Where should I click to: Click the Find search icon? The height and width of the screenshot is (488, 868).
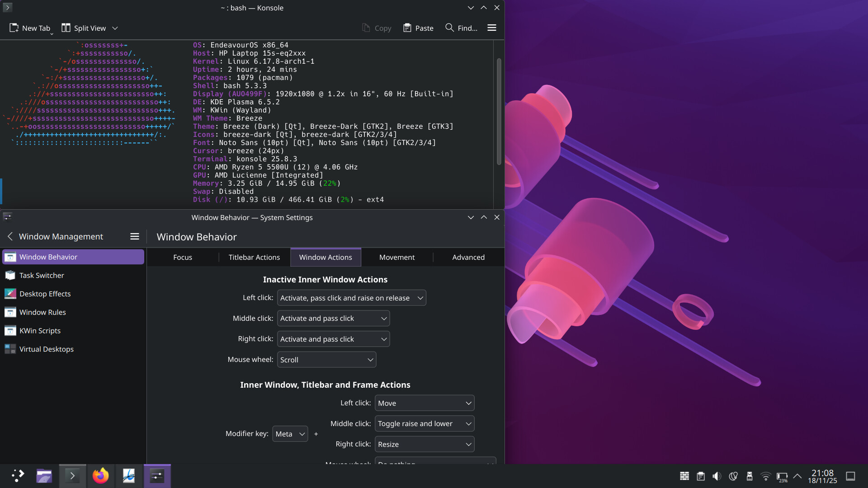pos(449,28)
